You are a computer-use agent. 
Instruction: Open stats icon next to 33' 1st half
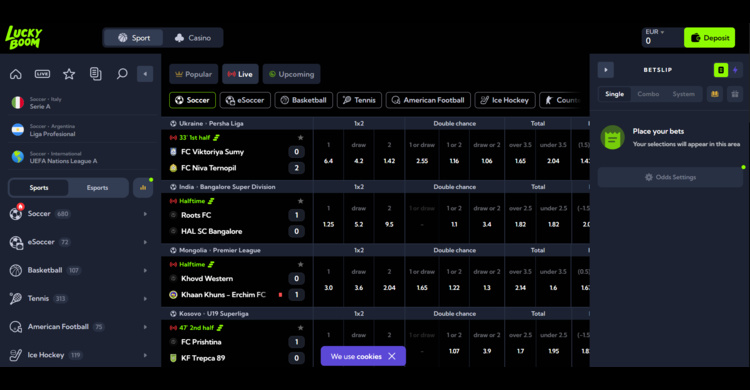[x=216, y=138]
